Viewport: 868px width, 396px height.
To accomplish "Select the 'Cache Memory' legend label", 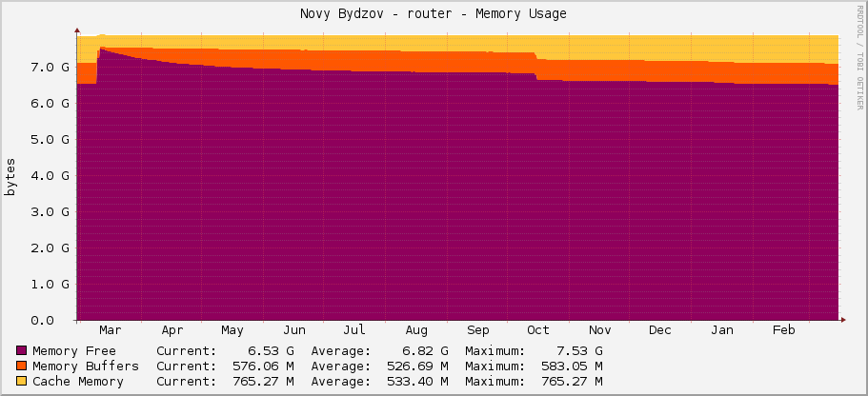I will point(78,382).
